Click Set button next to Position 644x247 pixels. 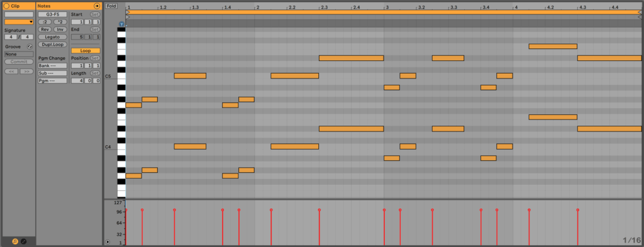click(x=95, y=58)
